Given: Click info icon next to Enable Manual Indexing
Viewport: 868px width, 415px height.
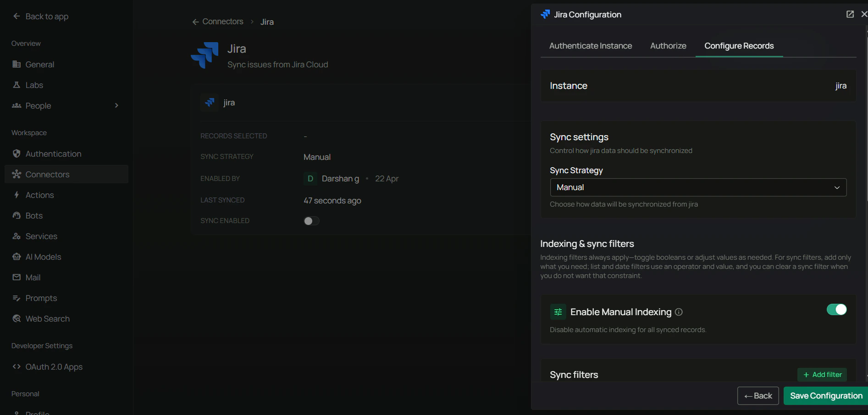Looking at the screenshot, I should tap(679, 312).
